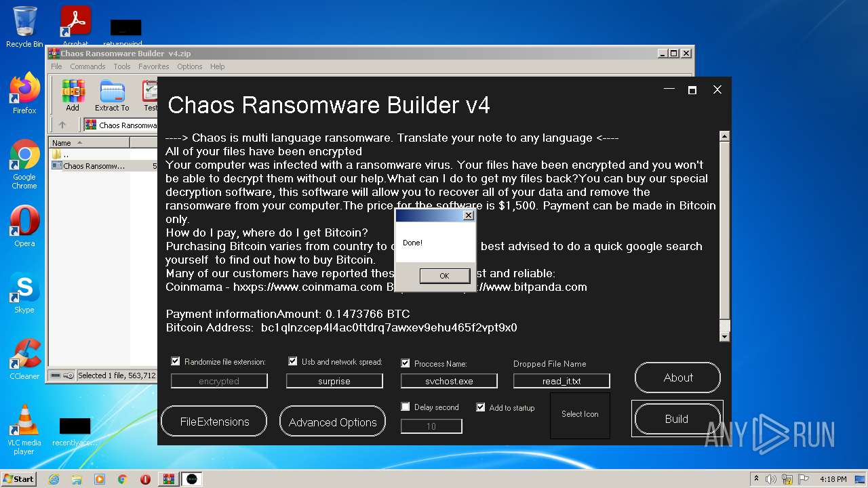Open the Favorites menu in WinRAR

154,66
